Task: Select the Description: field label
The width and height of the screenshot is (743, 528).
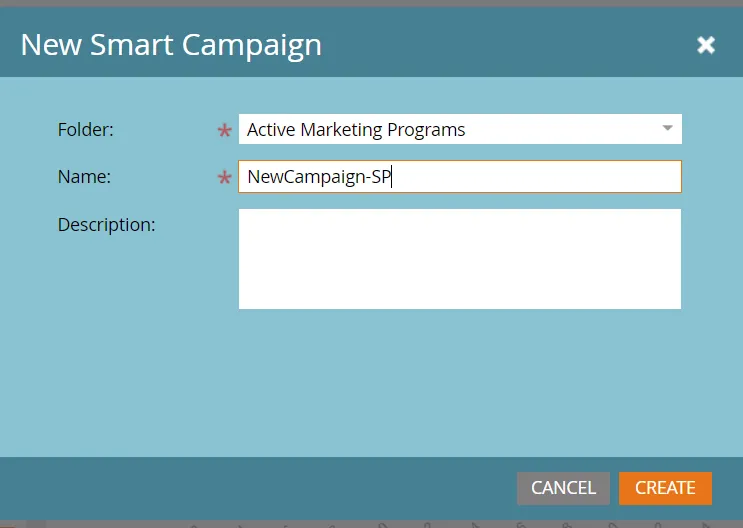Action: pyautogui.click(x=107, y=225)
